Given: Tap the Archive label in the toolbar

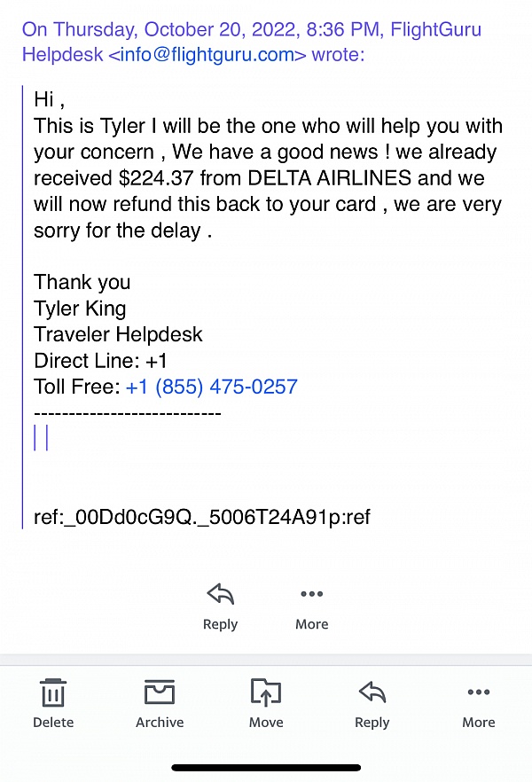Looking at the screenshot, I should coord(160,722).
